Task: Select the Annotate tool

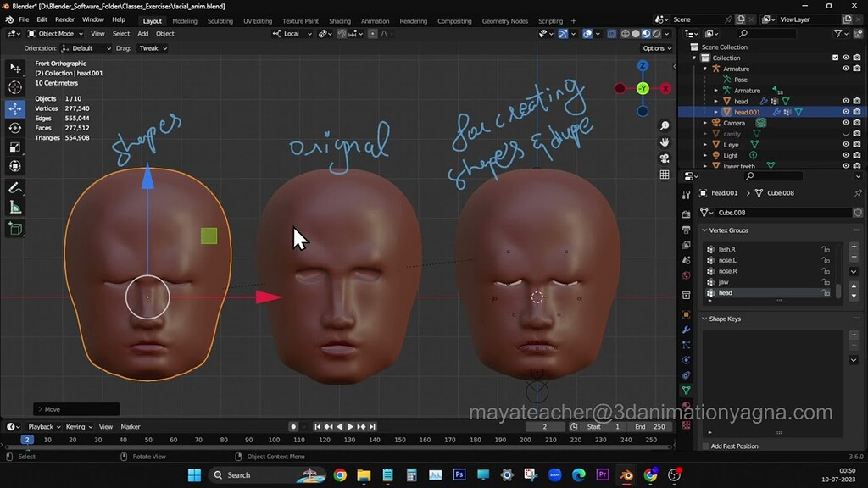Action: tap(14, 188)
